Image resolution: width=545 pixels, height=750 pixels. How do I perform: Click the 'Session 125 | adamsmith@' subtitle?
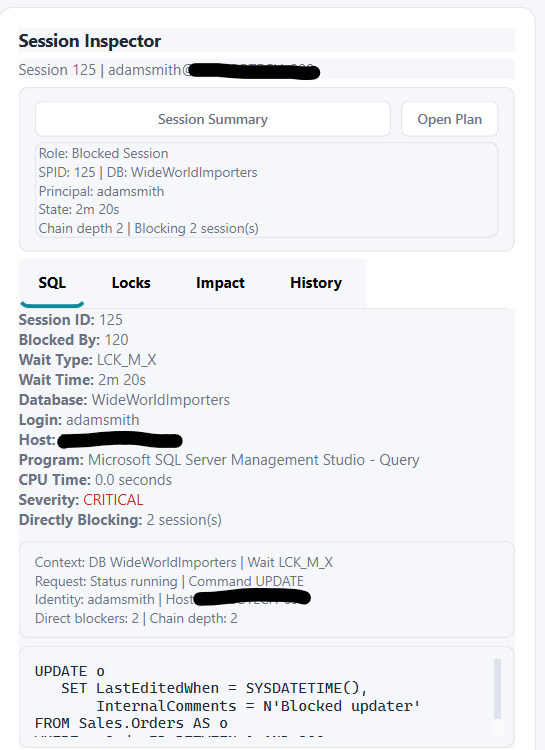click(x=105, y=70)
